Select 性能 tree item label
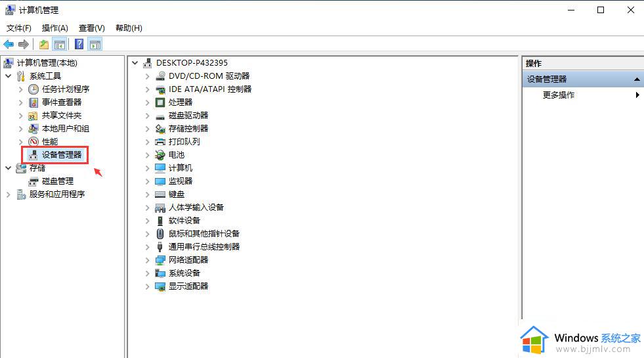644x358 pixels. click(x=50, y=142)
